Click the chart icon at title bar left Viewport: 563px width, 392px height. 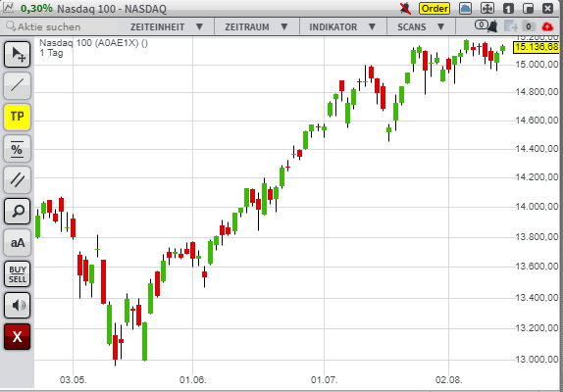coord(8,8)
